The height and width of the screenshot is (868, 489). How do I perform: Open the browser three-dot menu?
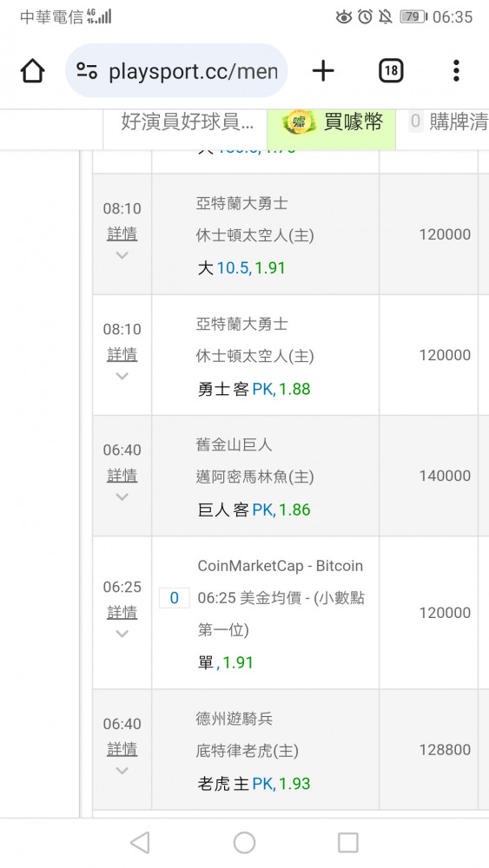456,71
